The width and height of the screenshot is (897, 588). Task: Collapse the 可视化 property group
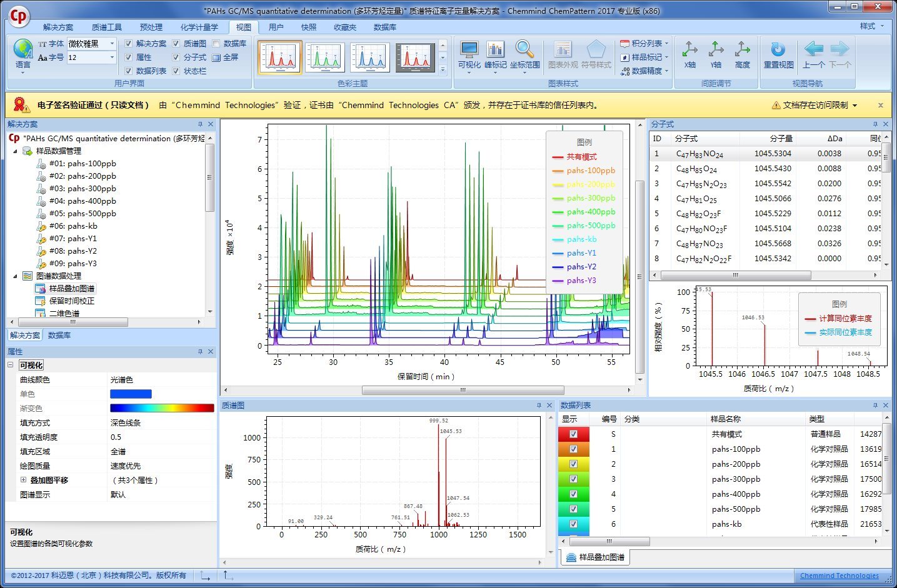coord(11,365)
